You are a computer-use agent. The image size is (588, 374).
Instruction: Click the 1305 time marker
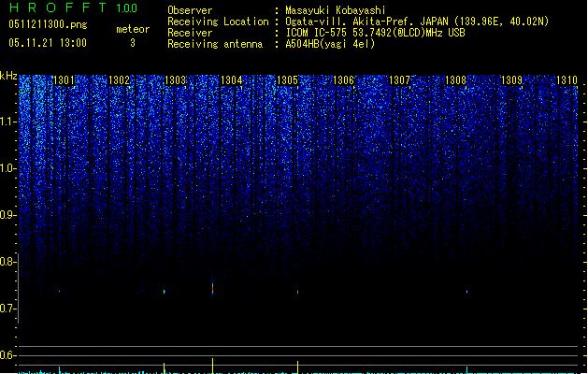pyautogui.click(x=287, y=79)
